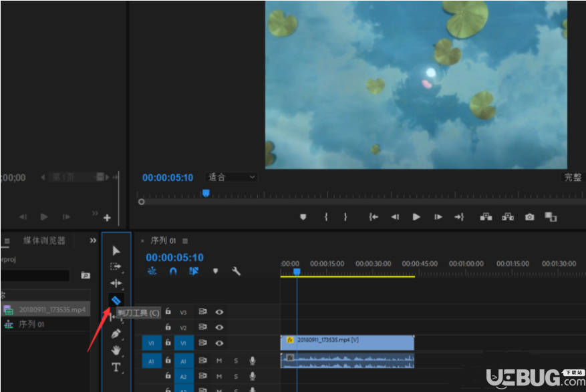Click the Extract button
This screenshot has width=586, height=392.
tap(508, 217)
